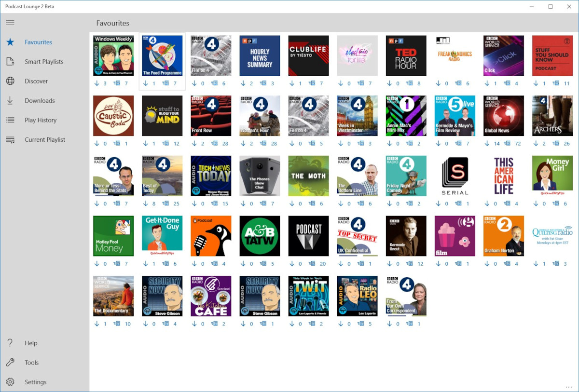This screenshot has width=579, height=392.
Task: Open the Quilting Radio podcast
Action: [x=552, y=236]
